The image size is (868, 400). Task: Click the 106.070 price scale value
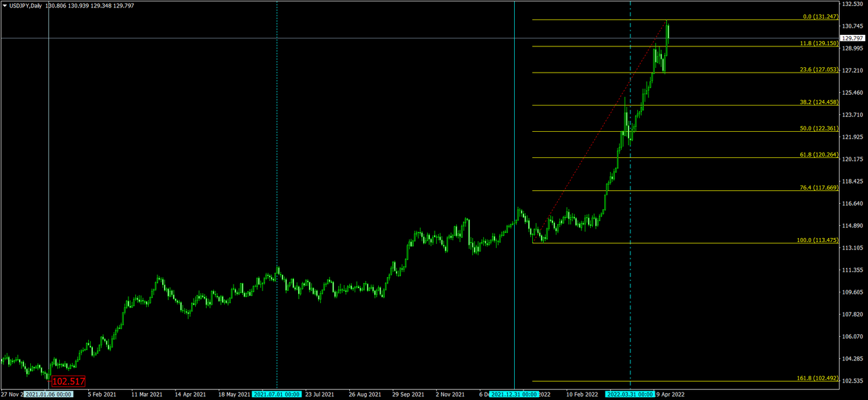[853, 336]
